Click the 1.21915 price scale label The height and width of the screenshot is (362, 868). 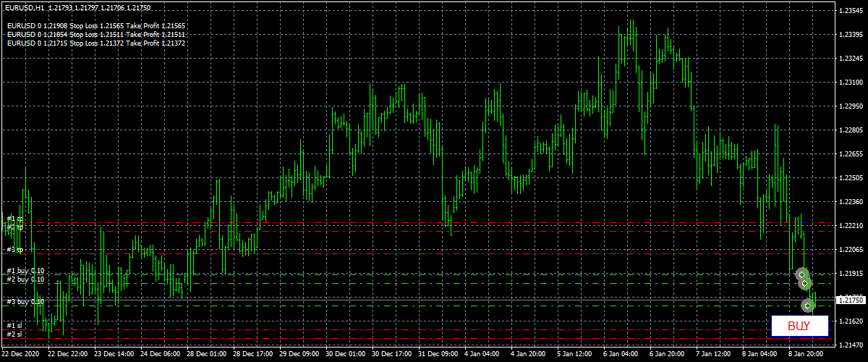click(851, 274)
